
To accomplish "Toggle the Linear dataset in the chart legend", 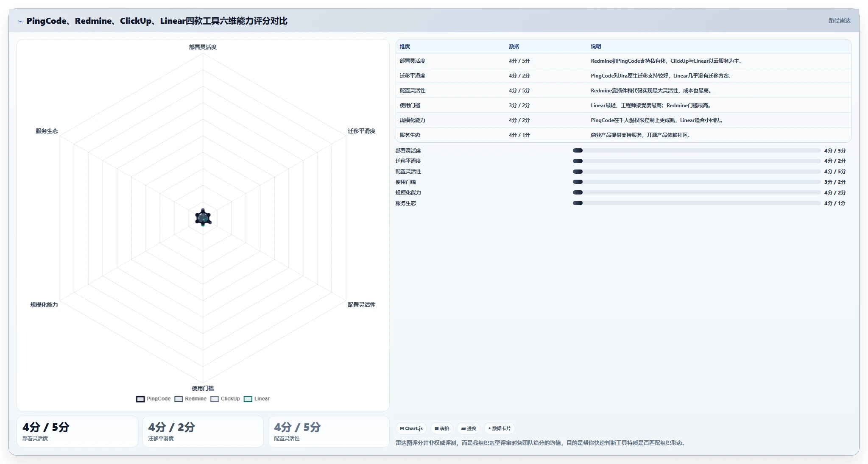I will click(257, 399).
